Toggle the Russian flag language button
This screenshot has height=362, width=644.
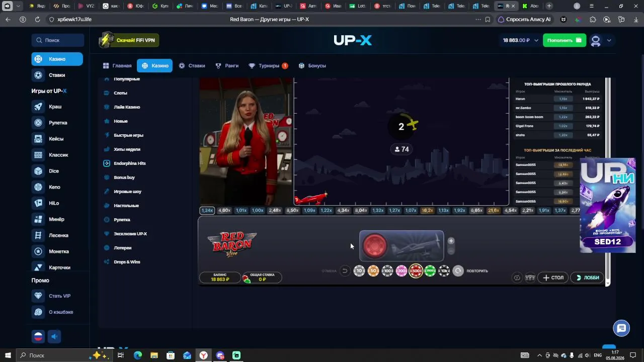(38, 336)
